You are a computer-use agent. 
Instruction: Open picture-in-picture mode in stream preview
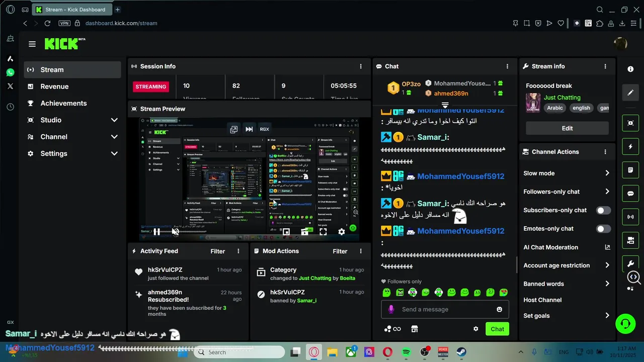286,232
